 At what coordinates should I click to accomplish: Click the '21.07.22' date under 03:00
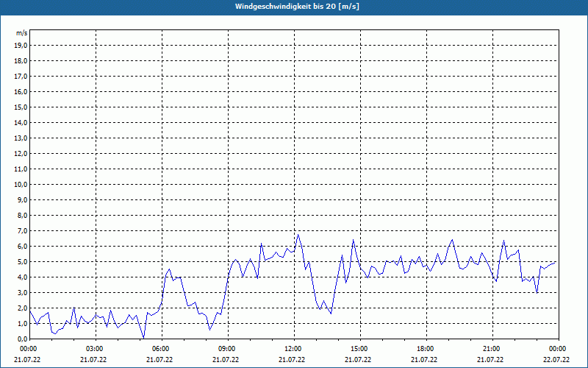(93, 360)
